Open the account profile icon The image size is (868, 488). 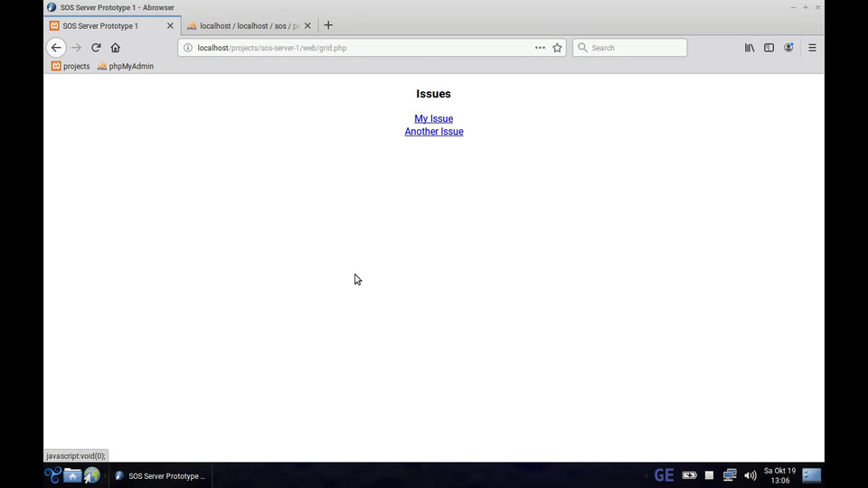click(x=788, y=48)
